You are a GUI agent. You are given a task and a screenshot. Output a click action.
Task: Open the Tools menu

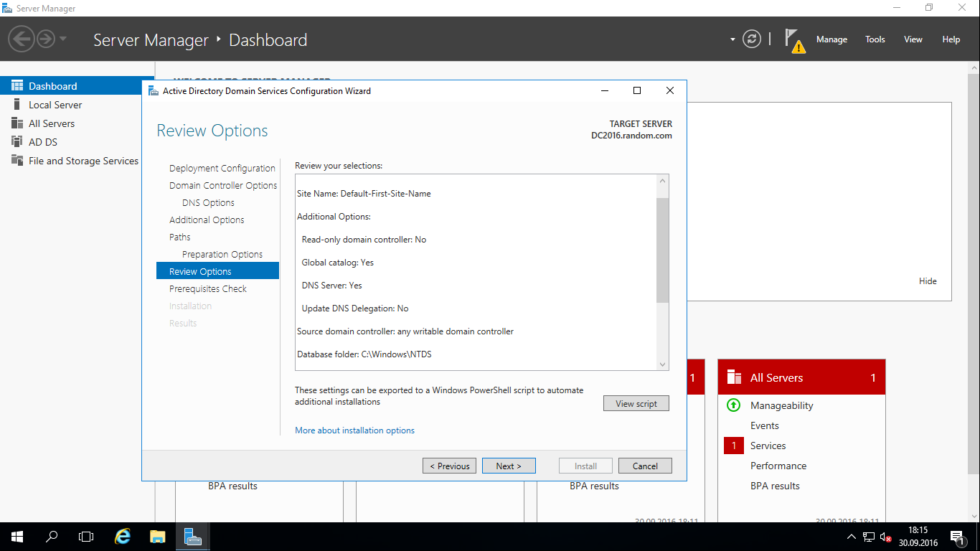pyautogui.click(x=875, y=39)
